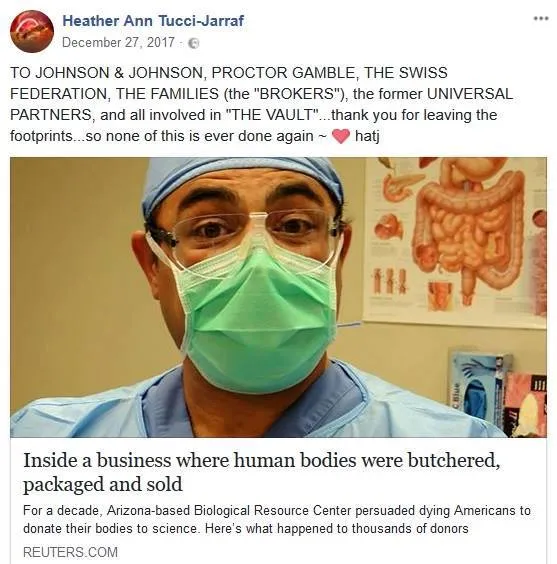The image size is (557, 564).
Task: Click Heather Ann Tucci-Jarraf's profile avatar
Action: tap(32, 32)
